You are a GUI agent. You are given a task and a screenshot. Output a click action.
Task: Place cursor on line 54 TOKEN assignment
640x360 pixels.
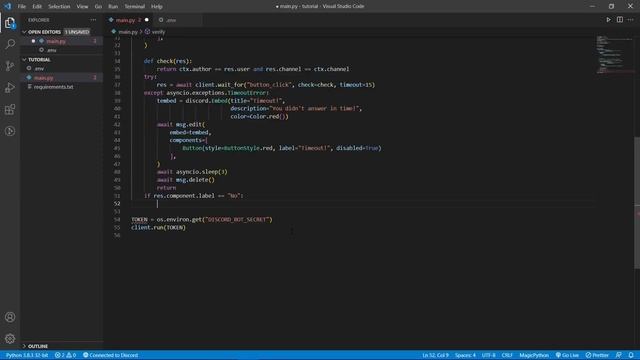pyautogui.click(x=202, y=220)
